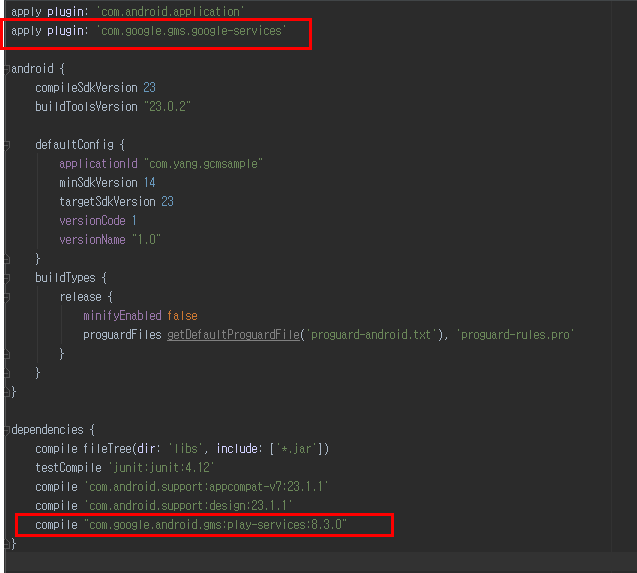The height and width of the screenshot is (573, 637).
Task: Collapse the release block fold marker
Action: (6, 297)
